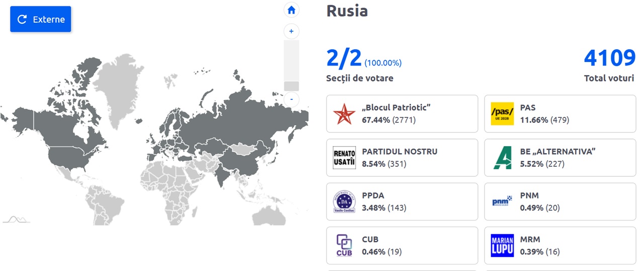Zoom in with the plus button
This screenshot has width=644, height=271.
click(291, 31)
